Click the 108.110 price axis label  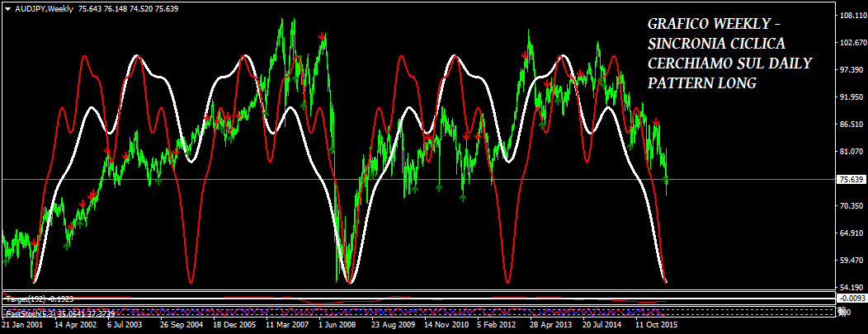tap(850, 16)
